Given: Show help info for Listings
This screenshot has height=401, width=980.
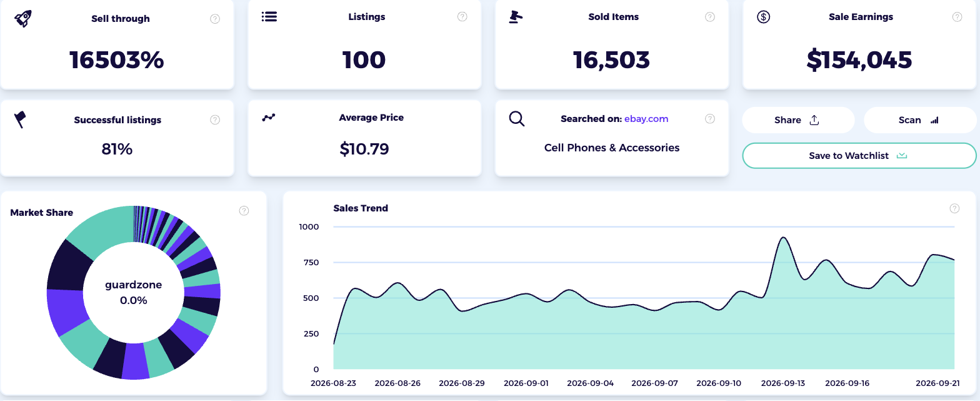Looking at the screenshot, I should click(x=462, y=17).
